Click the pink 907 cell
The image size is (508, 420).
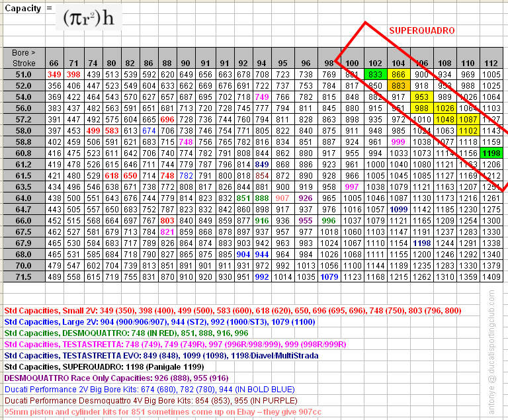(283, 198)
